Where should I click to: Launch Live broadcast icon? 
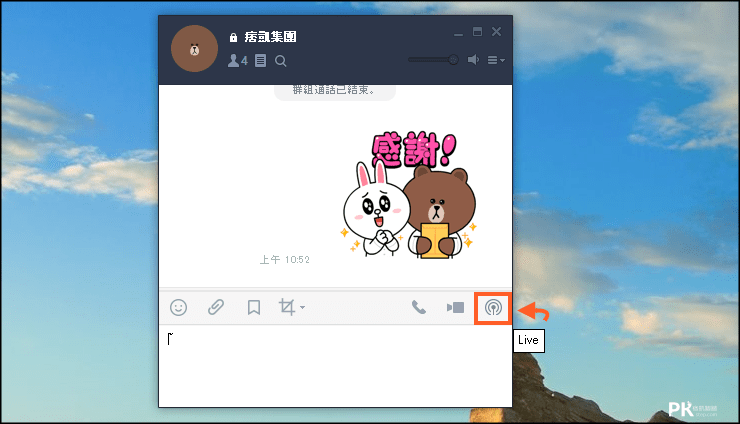tap(493, 308)
